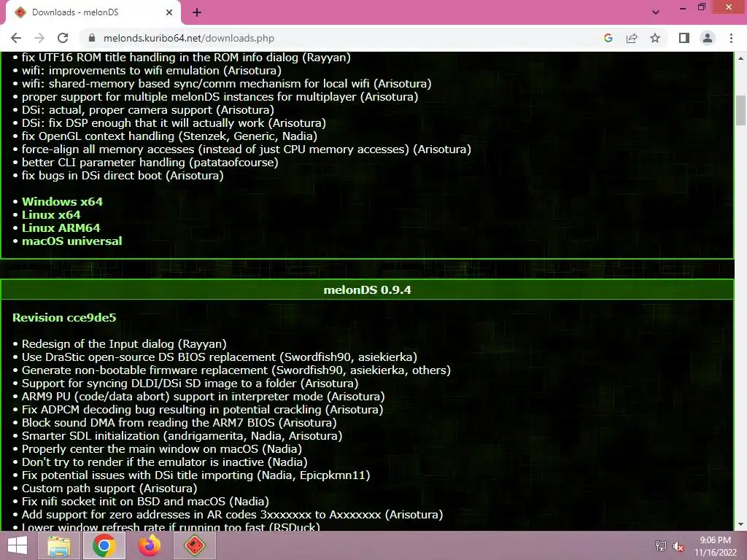Image resolution: width=747 pixels, height=560 pixels.
Task: Open the Chrome profile menu
Action: tap(708, 38)
